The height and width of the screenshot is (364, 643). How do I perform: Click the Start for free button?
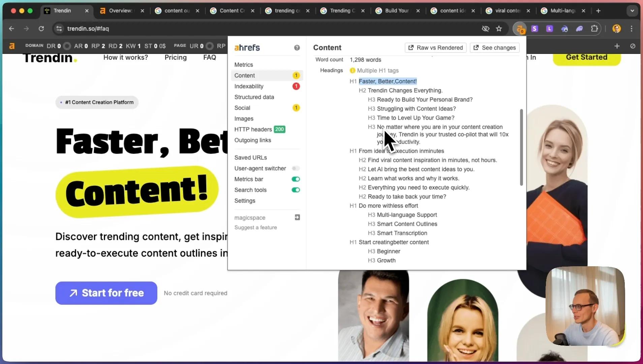[x=106, y=293]
